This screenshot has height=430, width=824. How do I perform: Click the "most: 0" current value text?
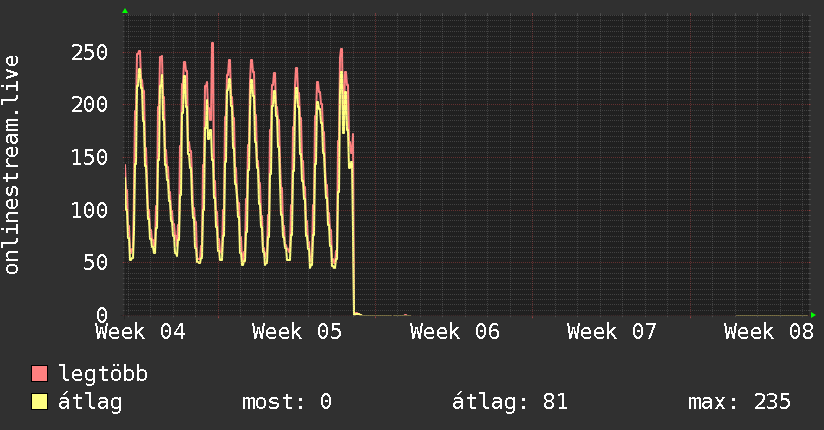(287, 402)
